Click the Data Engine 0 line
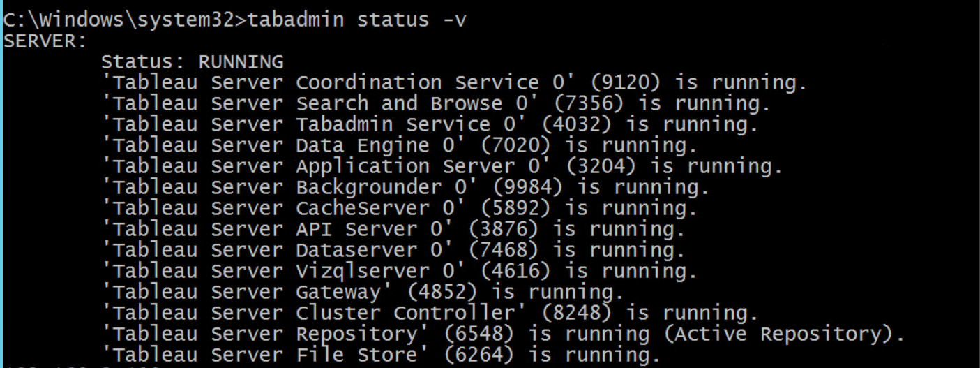The height and width of the screenshot is (368, 980). (x=399, y=145)
